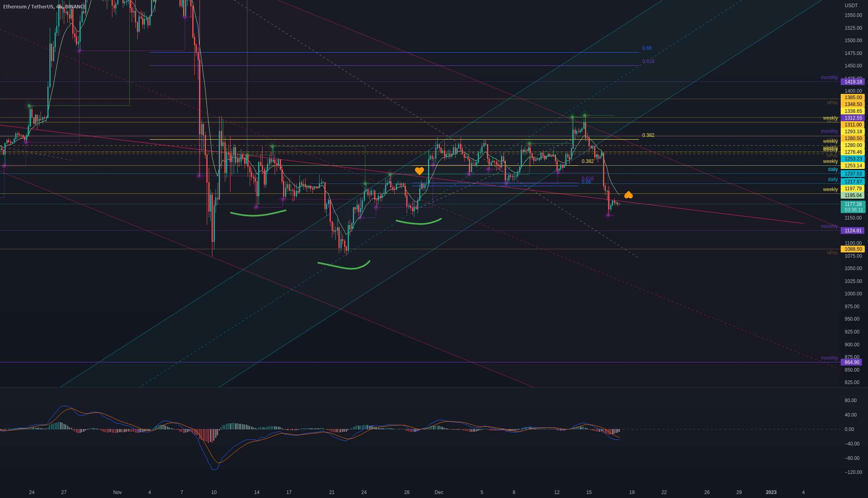Click the 825.00 price axis value
Image resolution: width=868 pixels, height=498 pixels.
tap(852, 382)
